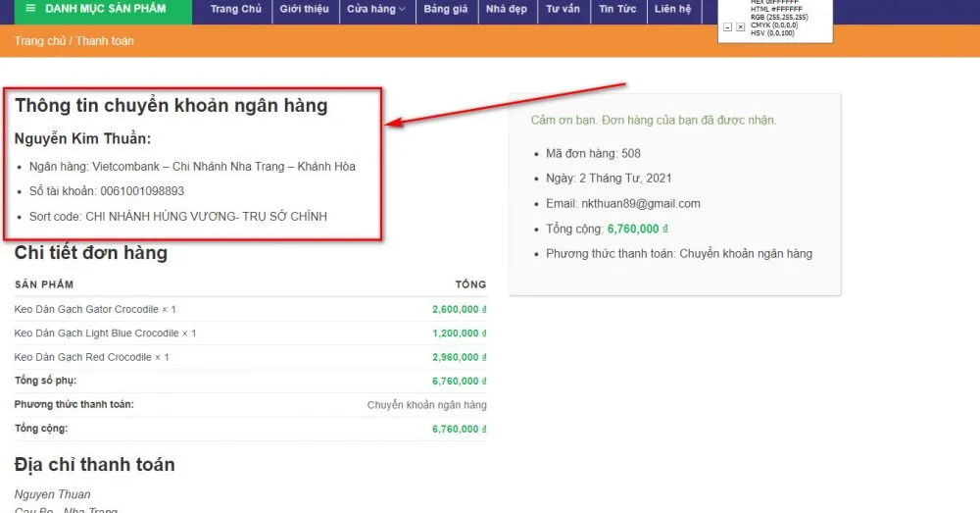Click the x button on color picker widget
Viewport: 980px width, 513px height.
[x=740, y=26]
